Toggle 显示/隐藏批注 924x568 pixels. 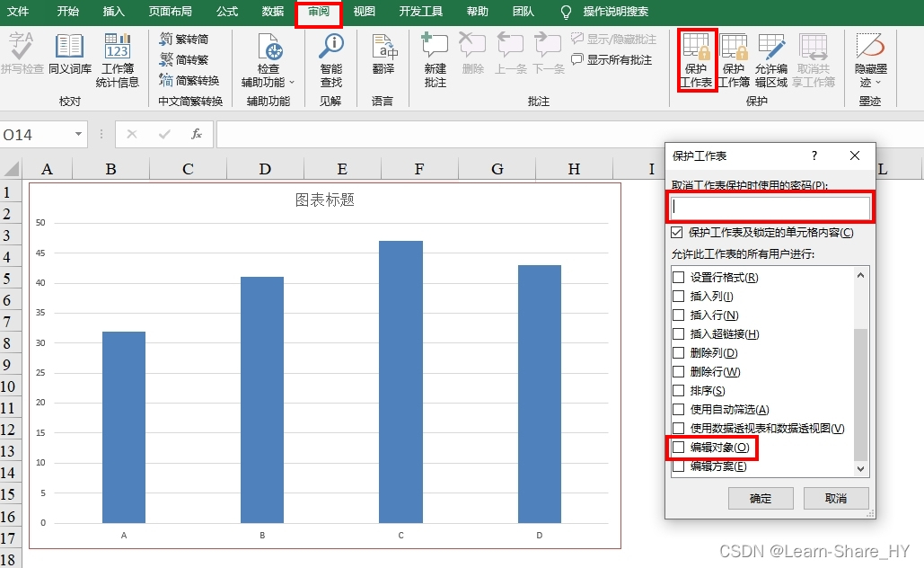point(613,40)
